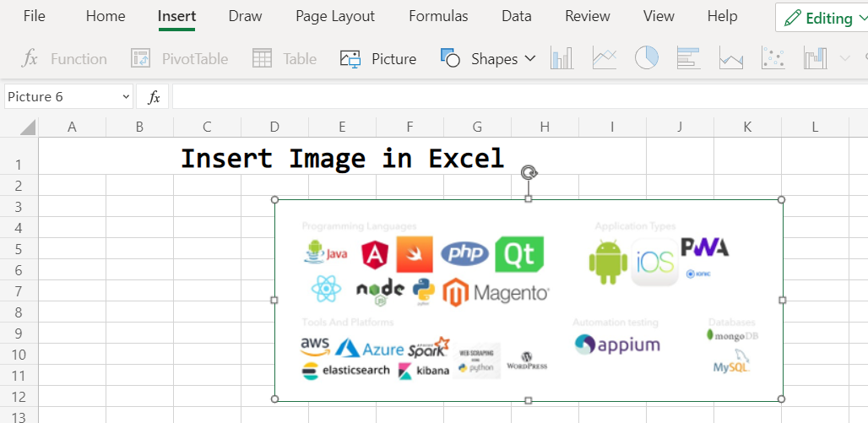868x423 pixels.
Task: Click into the formula bar
Action: click(x=520, y=97)
